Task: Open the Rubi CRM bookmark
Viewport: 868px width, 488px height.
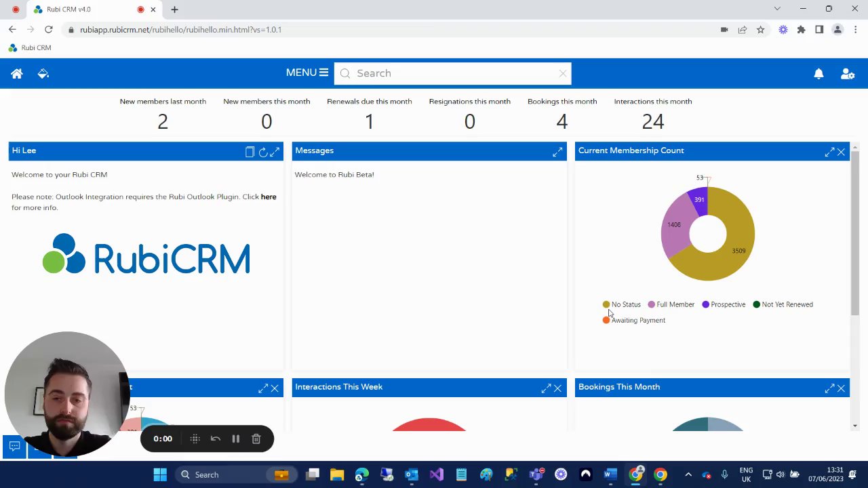Action: [30, 48]
